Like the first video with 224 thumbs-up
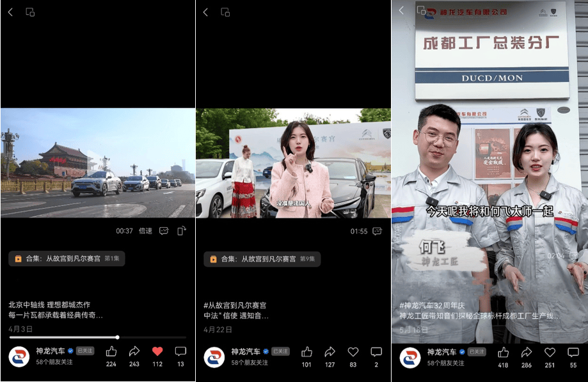Image resolution: width=588 pixels, height=382 pixels. 111,352
